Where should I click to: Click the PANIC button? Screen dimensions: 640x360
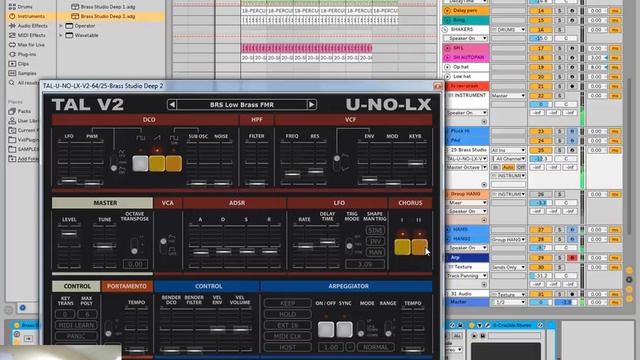(x=76, y=336)
